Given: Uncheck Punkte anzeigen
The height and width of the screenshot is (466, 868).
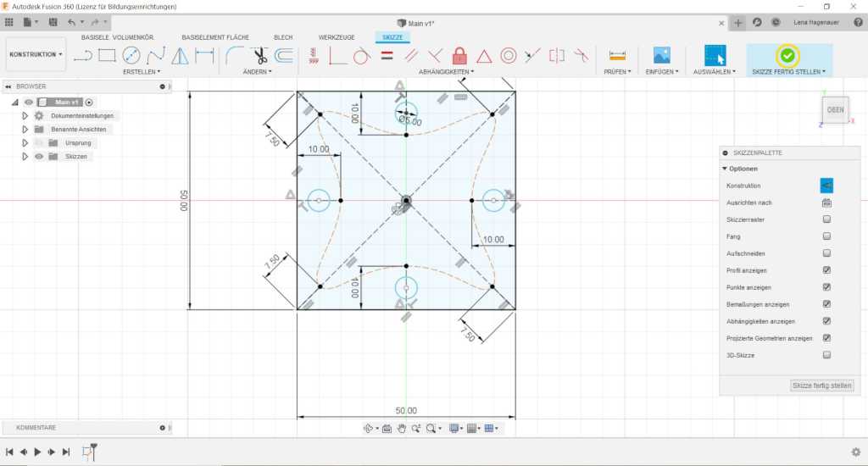Looking at the screenshot, I should point(826,287).
